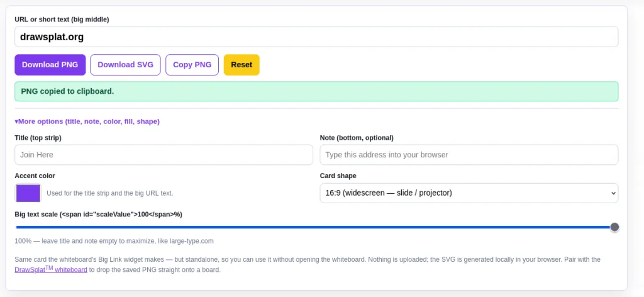Click the Download SVG button

[x=125, y=65]
